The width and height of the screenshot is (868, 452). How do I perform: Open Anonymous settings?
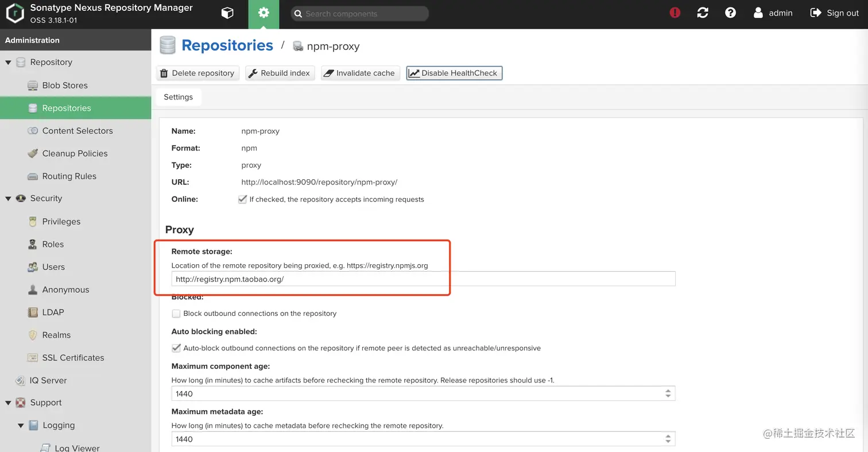(x=65, y=289)
